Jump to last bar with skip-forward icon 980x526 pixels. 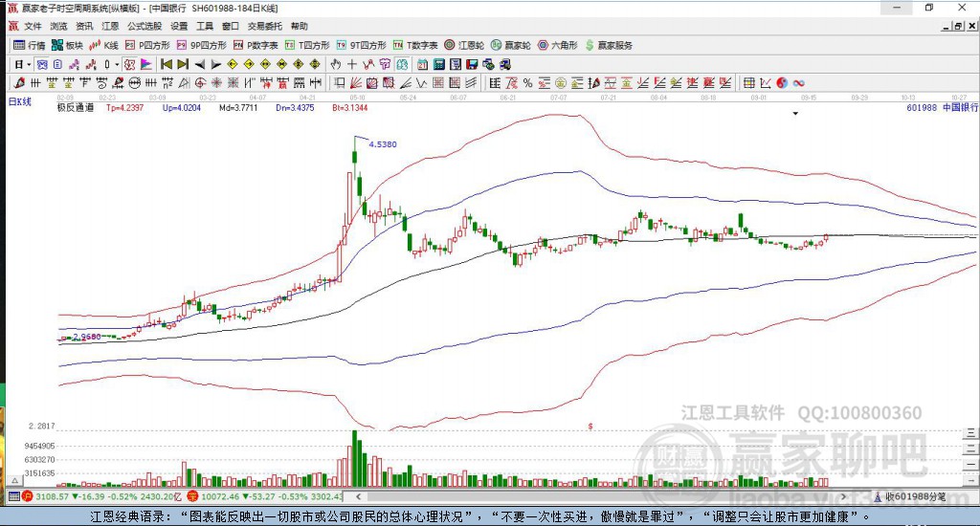(x=183, y=64)
